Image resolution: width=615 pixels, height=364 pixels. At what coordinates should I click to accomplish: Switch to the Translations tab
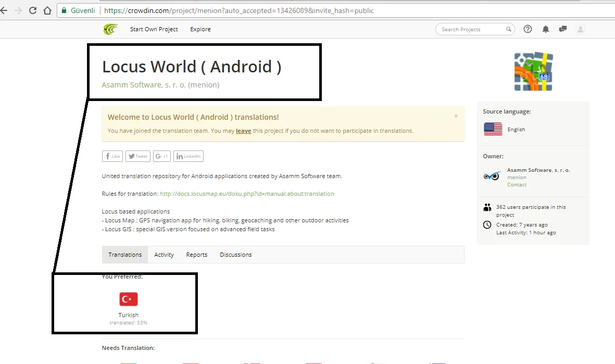125,255
